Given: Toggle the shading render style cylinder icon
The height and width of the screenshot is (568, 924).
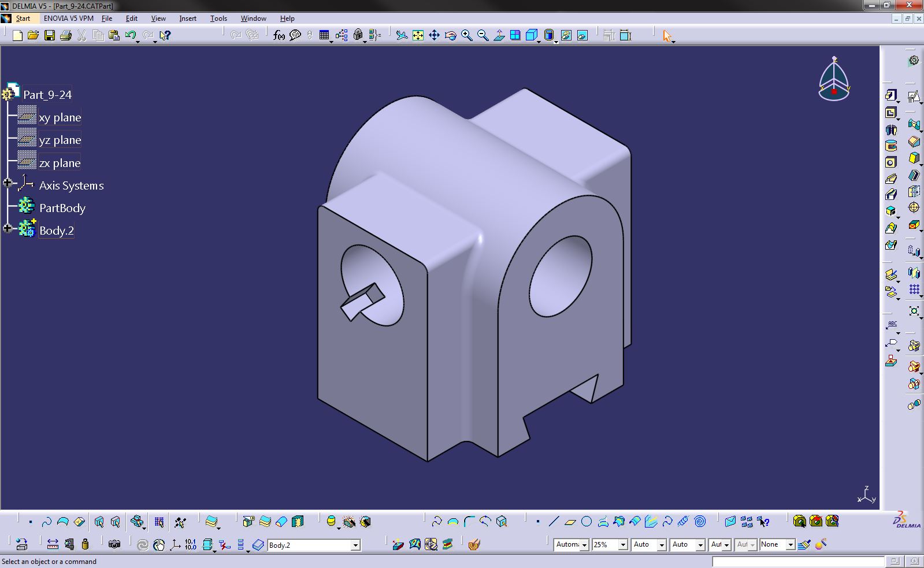Looking at the screenshot, I should click(549, 36).
